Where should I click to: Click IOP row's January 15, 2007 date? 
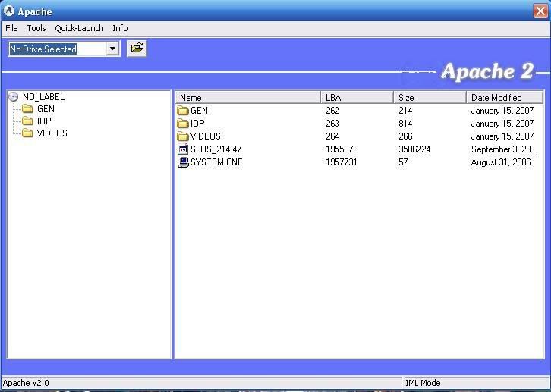(x=502, y=123)
